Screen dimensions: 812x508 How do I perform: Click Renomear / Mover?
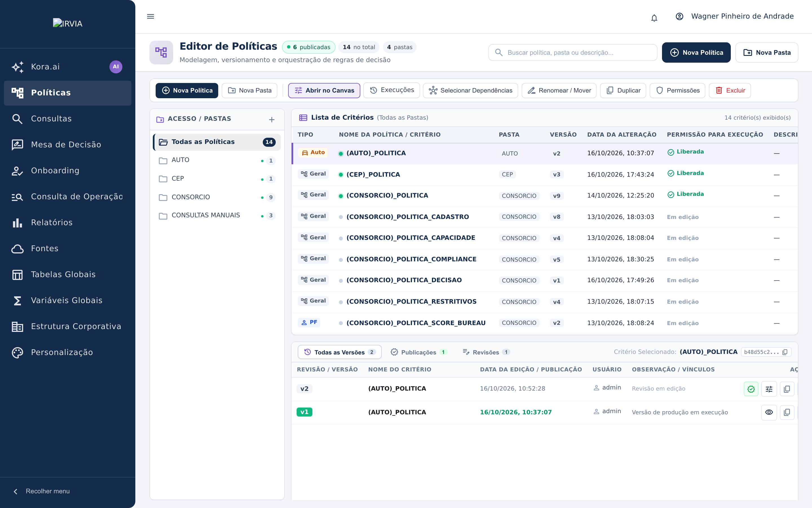pyautogui.click(x=559, y=91)
